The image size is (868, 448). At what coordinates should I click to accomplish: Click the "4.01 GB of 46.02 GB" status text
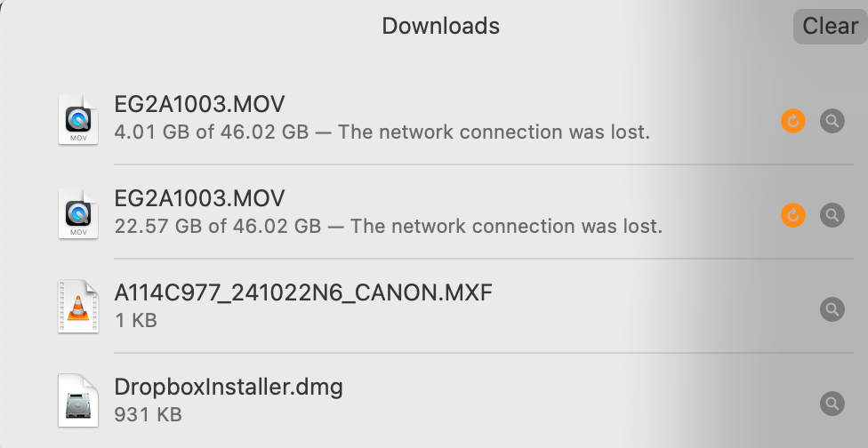tap(212, 132)
